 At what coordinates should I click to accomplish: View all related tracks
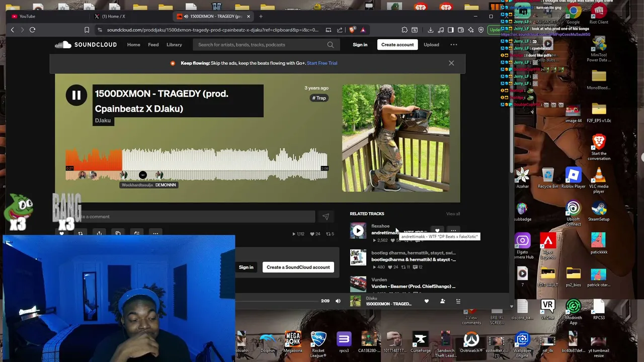[x=453, y=214]
